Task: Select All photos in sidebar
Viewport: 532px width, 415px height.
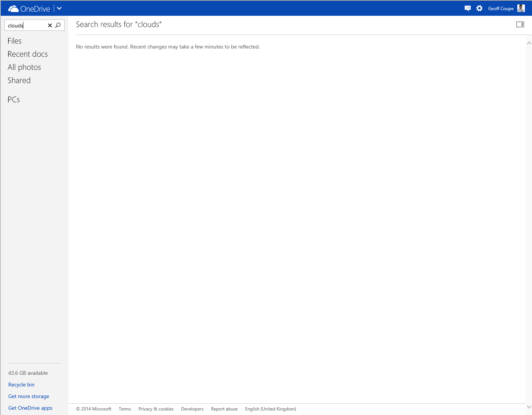Action: coord(24,67)
